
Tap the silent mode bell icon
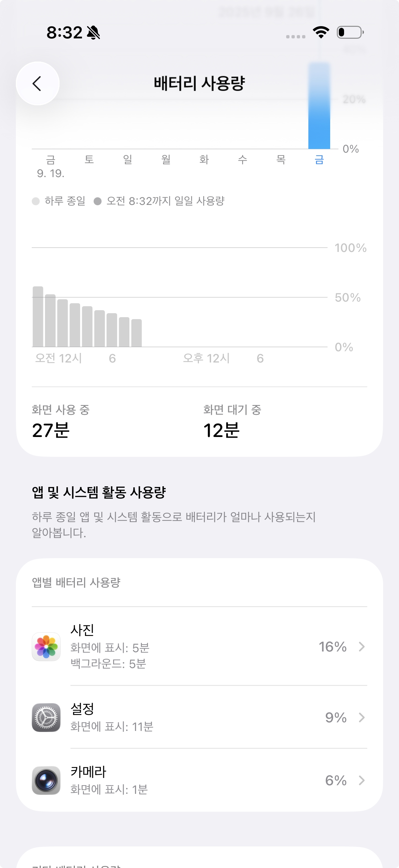coord(93,33)
